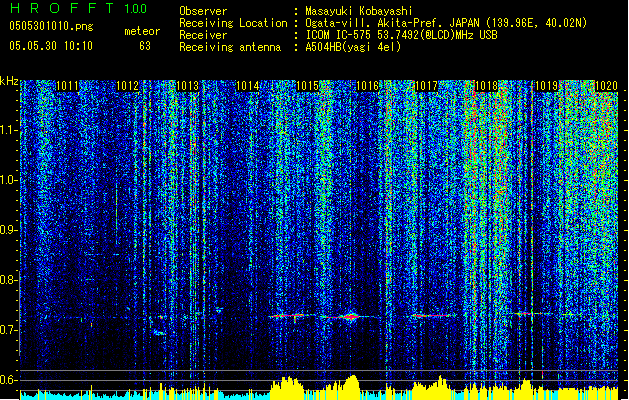Image resolution: width=629 pixels, height=400 pixels.
Task: Select the file name 0505301010.png
Action: coord(51,26)
